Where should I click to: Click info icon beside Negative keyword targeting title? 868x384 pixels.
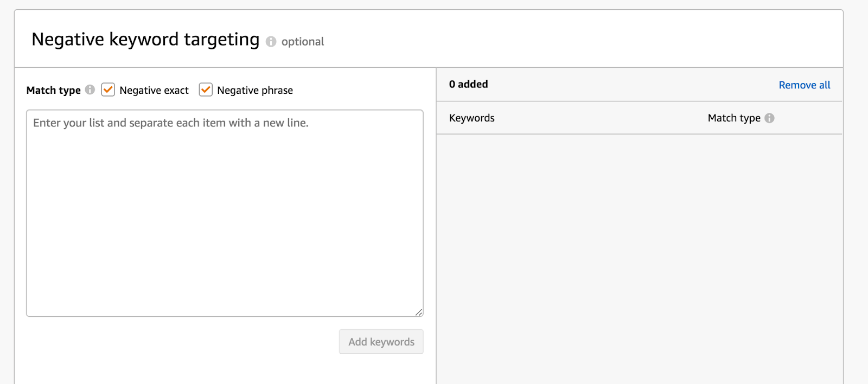click(x=271, y=42)
